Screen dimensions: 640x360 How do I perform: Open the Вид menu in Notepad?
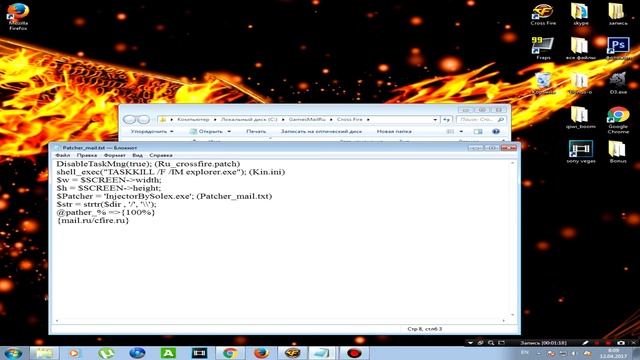[x=138, y=156]
